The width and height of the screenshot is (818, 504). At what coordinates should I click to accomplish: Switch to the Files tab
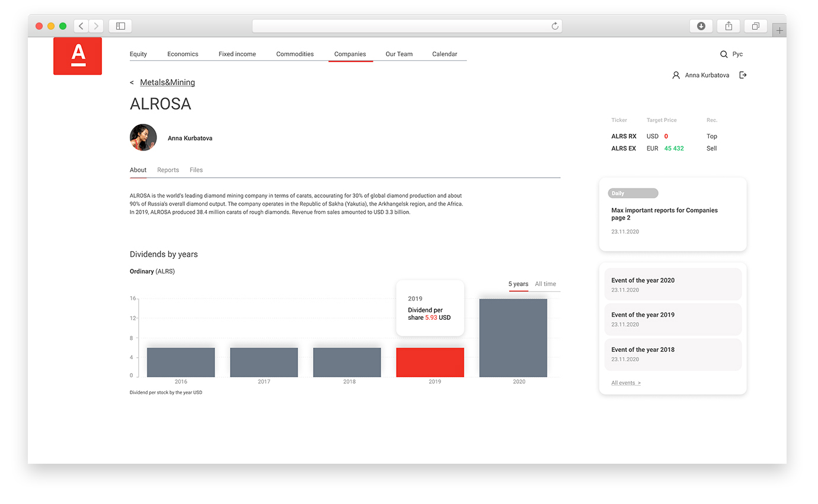196,170
